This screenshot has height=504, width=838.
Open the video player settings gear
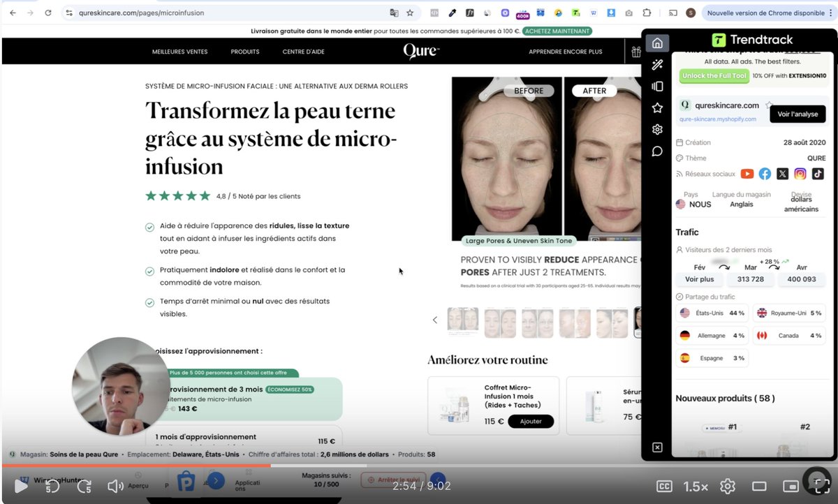[728, 487]
